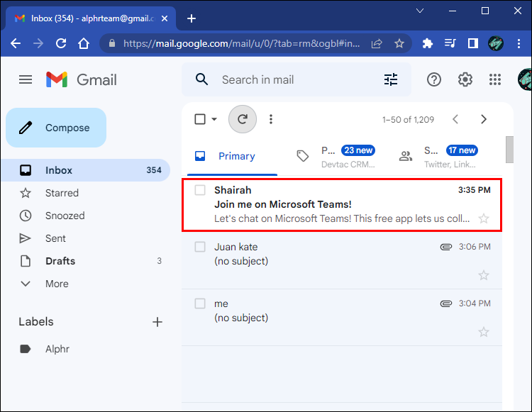Open the 3:04 PM email from me
Screen dimensions: 532x412
pos(342,318)
